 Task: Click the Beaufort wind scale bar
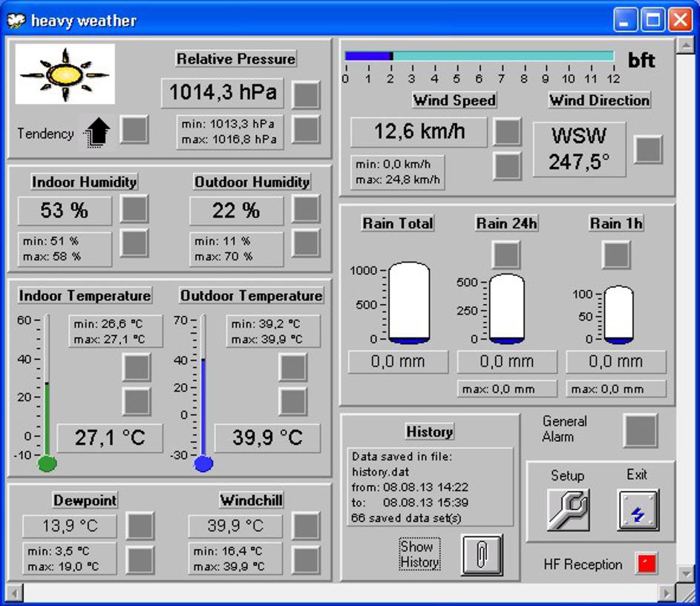pos(480,56)
